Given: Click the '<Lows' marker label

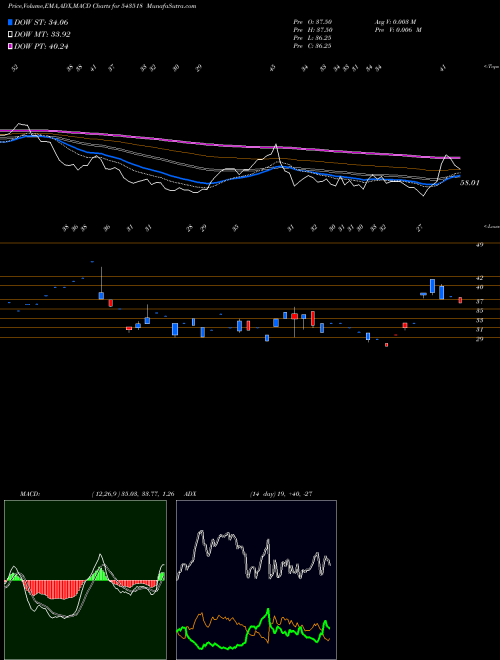Looking at the screenshot, I should pyautogui.click(x=492, y=226).
